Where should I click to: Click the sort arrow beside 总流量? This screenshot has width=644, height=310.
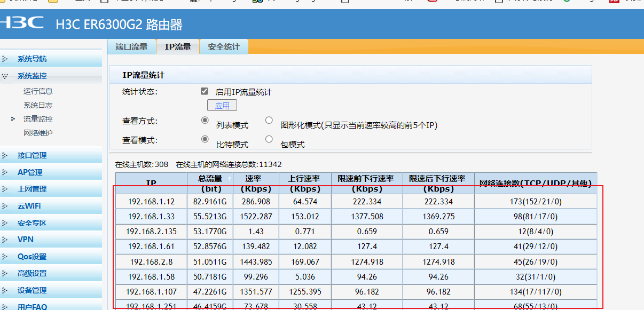pos(230,179)
